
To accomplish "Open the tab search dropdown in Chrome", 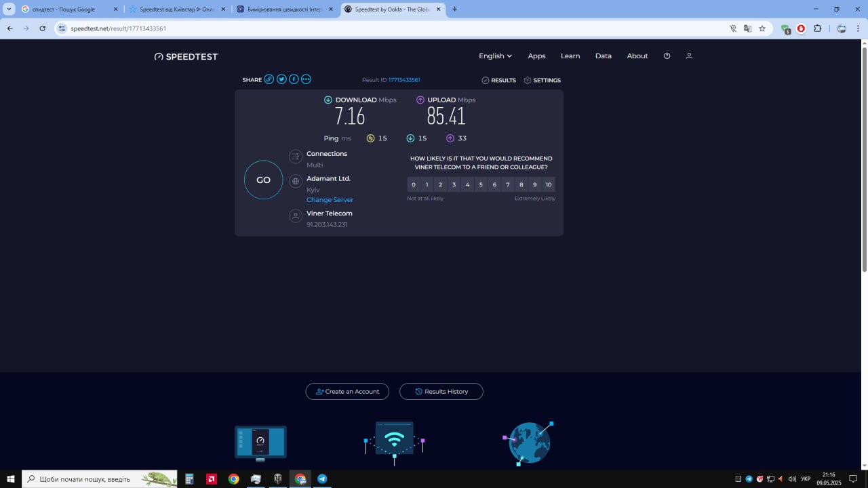I will coord(9,9).
